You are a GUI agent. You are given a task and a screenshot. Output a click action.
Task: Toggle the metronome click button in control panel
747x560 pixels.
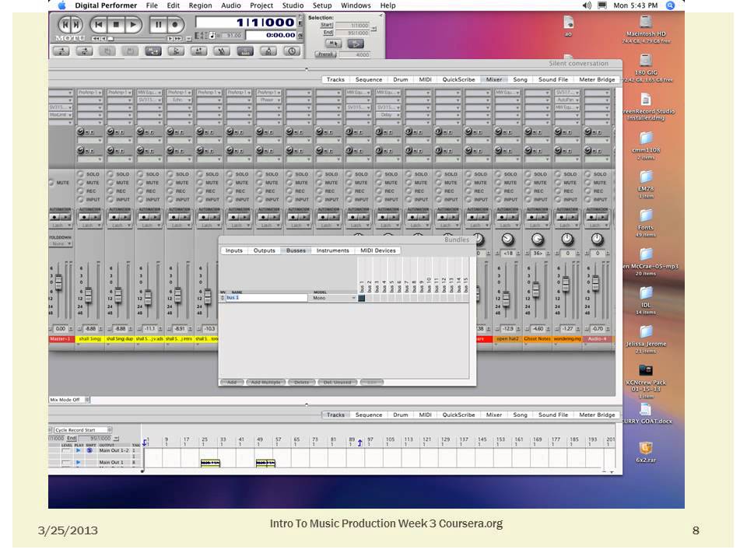point(268,51)
